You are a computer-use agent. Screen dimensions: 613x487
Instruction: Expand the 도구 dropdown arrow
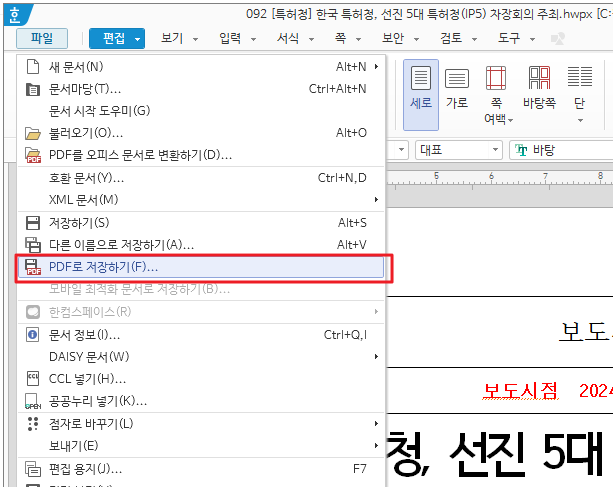532,39
